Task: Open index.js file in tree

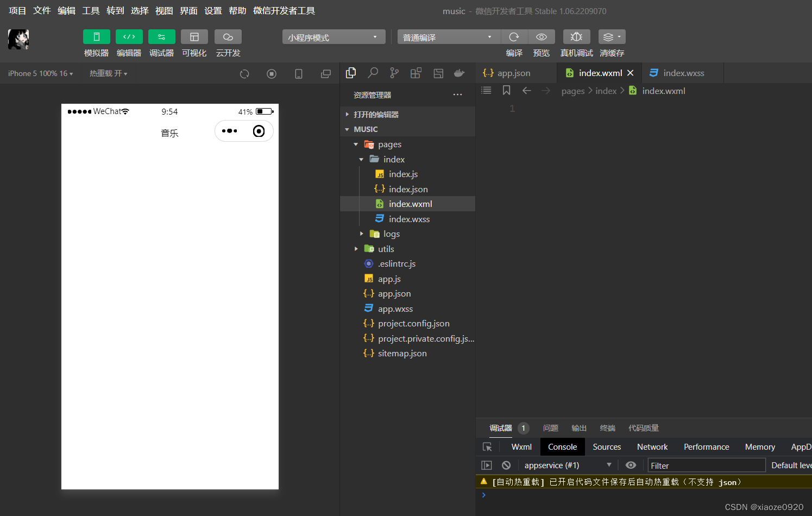Action: click(407, 174)
